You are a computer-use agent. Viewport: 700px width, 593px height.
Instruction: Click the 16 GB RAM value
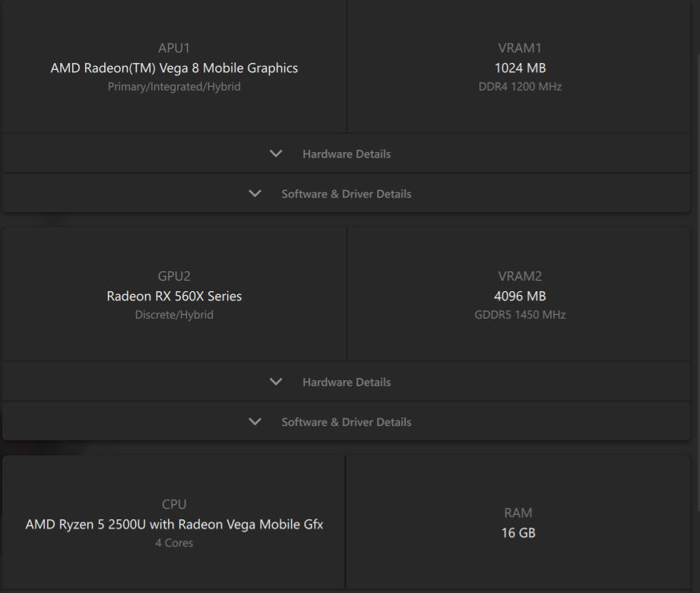518,533
